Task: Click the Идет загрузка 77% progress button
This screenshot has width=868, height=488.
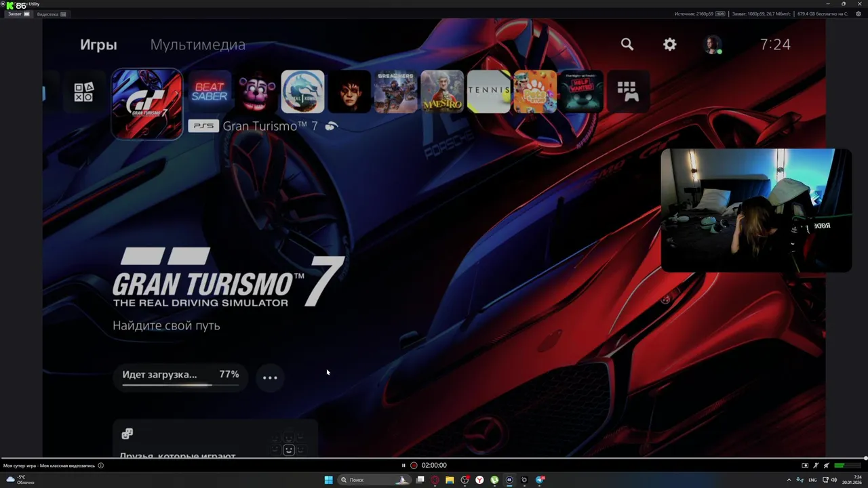Action: point(181,377)
